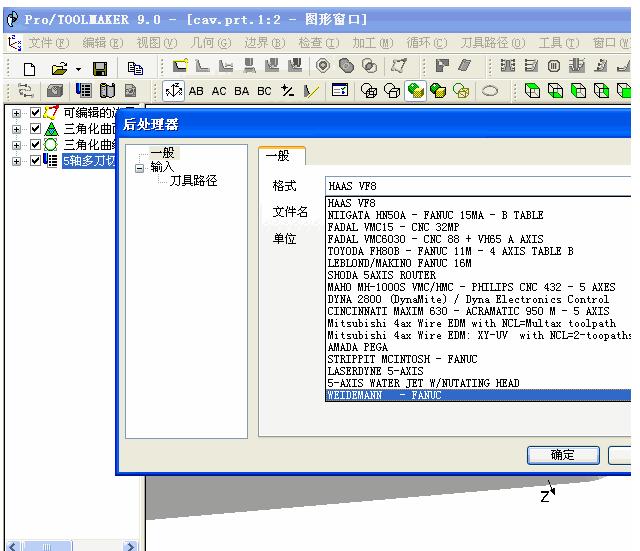Click the Open folder icon
The height and width of the screenshot is (551, 640).
(60, 68)
